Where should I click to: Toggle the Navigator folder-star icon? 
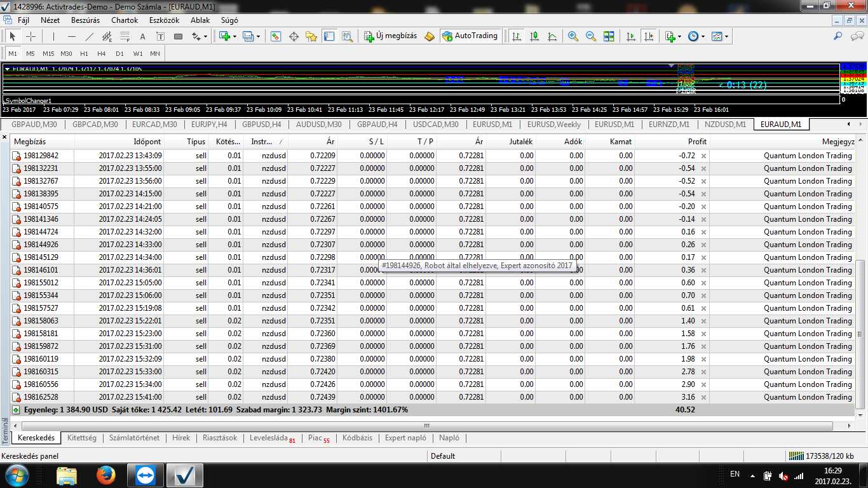point(311,36)
